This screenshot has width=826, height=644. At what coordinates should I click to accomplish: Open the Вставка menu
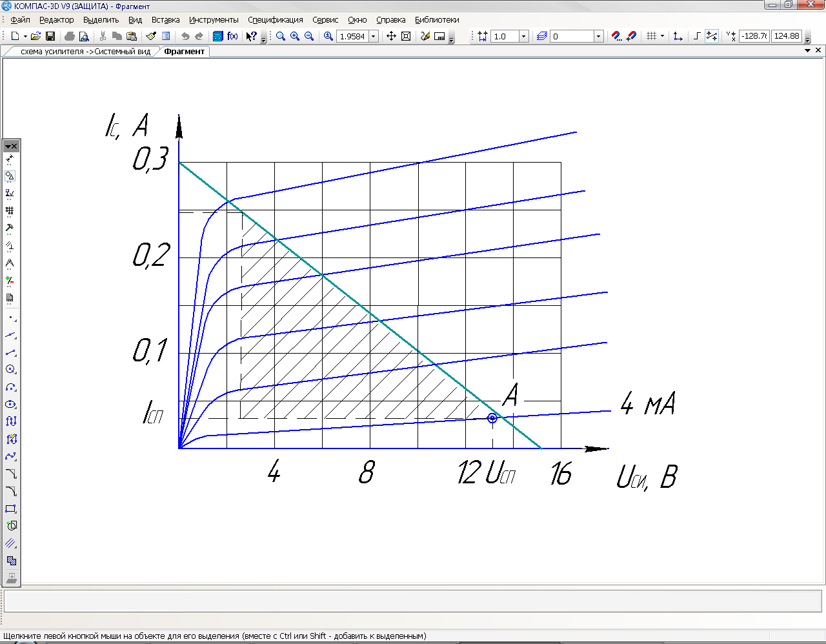click(165, 20)
